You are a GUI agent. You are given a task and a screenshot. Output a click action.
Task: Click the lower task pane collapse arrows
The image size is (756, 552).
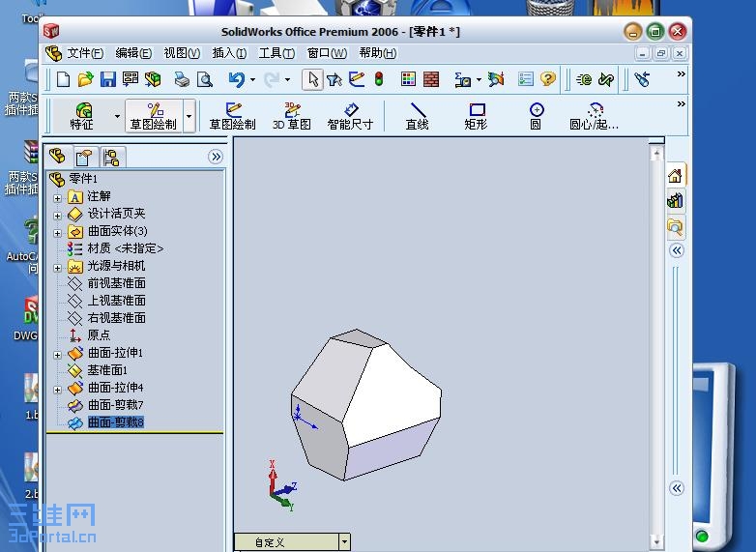[x=677, y=488]
